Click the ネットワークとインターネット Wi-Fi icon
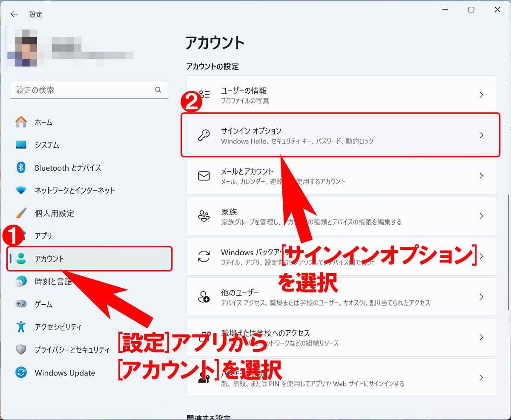Screen dimensions: 511x420 21,190
